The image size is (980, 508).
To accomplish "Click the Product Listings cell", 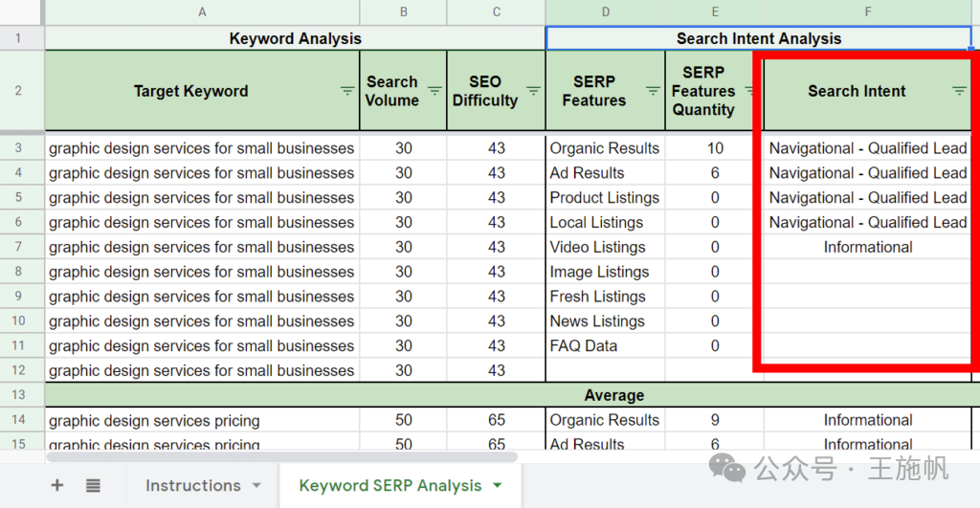I will (605, 197).
